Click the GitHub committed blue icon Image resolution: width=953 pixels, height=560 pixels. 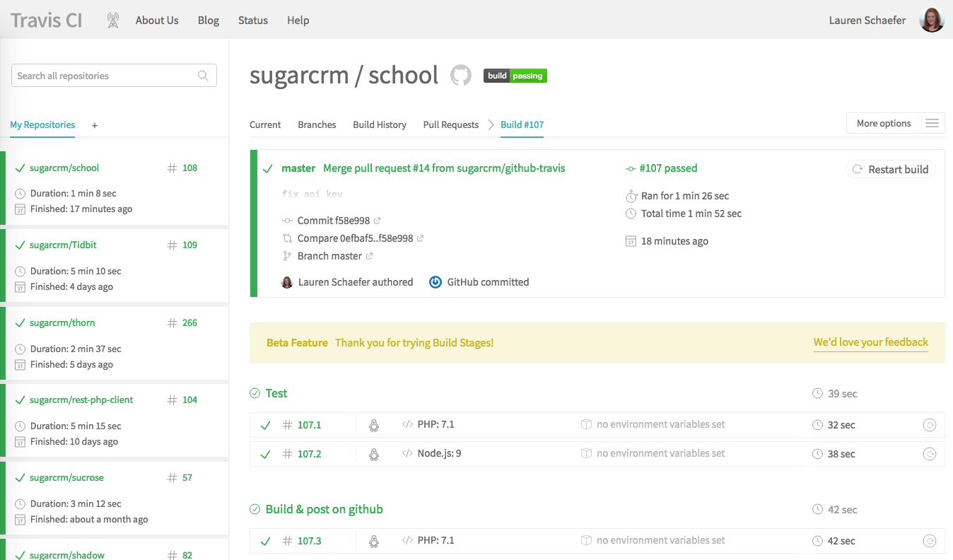point(435,281)
